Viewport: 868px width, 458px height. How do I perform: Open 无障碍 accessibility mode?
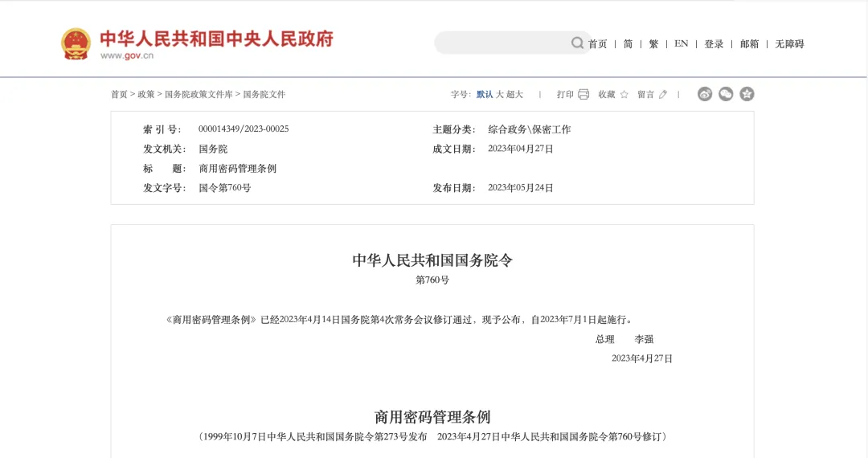coord(789,44)
